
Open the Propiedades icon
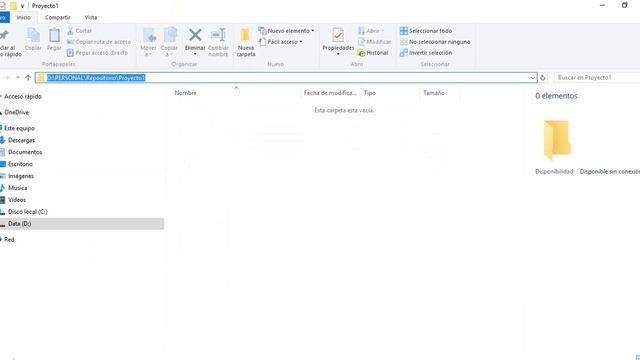338,36
